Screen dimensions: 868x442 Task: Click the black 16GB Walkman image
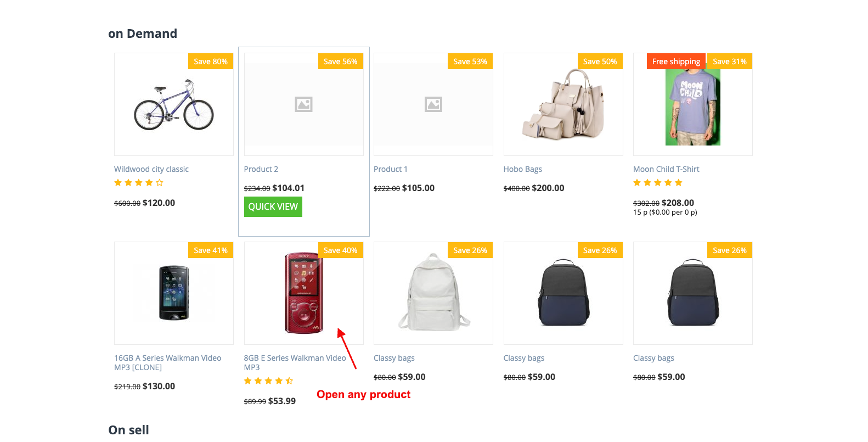click(174, 293)
